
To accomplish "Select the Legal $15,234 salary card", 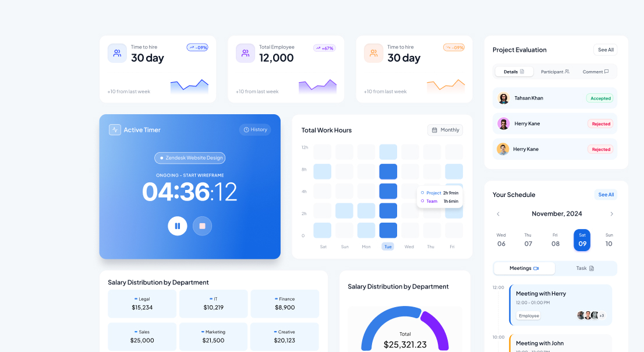I will [x=142, y=304].
